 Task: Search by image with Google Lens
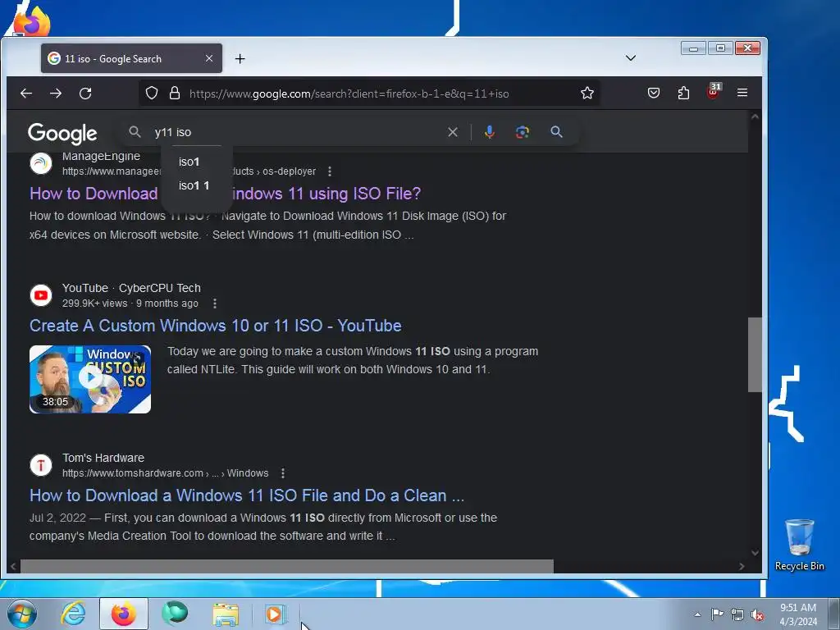pyautogui.click(x=523, y=132)
